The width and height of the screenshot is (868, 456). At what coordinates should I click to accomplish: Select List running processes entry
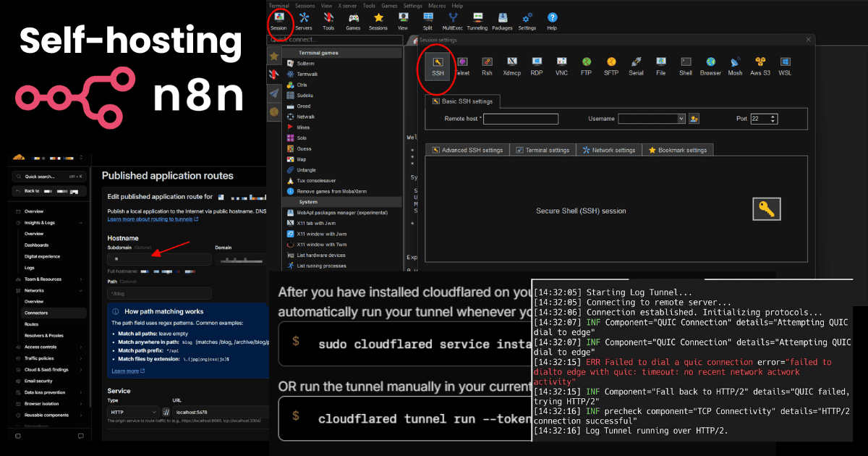(x=321, y=266)
